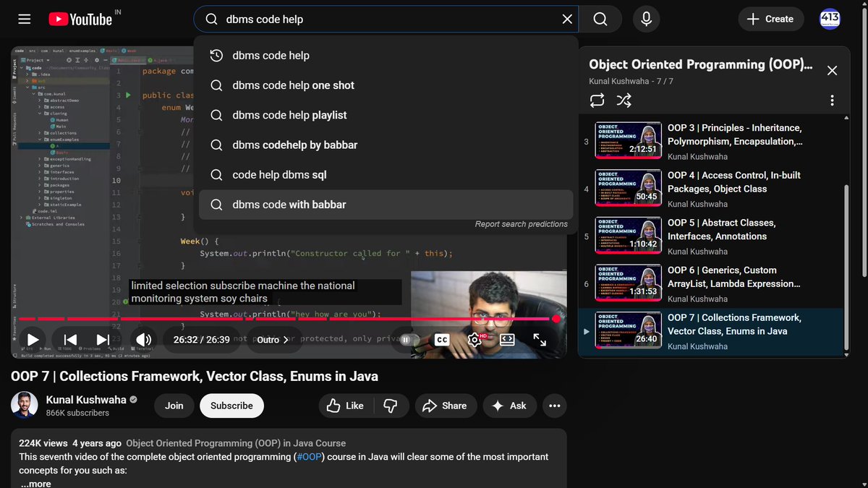Toggle shuffle playlist
Screen dimensions: 868x488
(624, 100)
